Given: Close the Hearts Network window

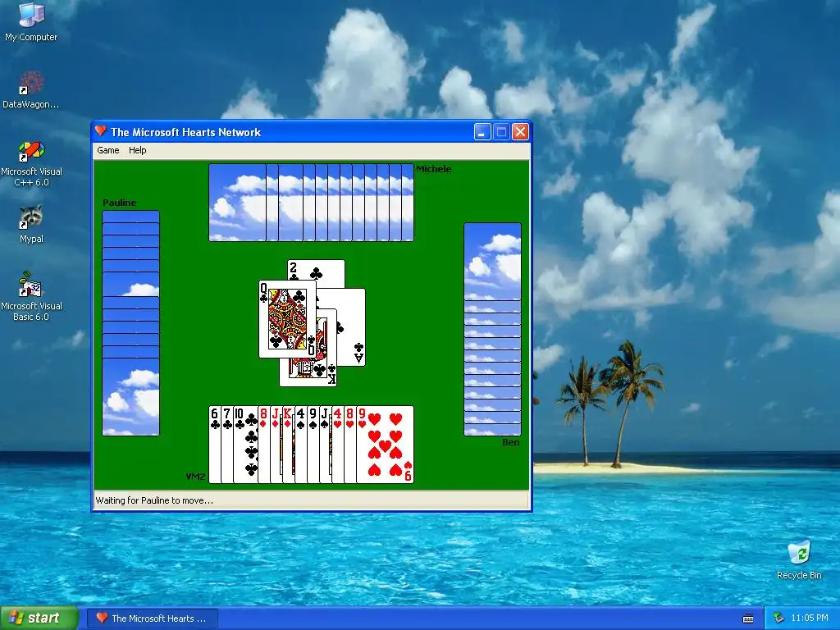Looking at the screenshot, I should tap(520, 132).
